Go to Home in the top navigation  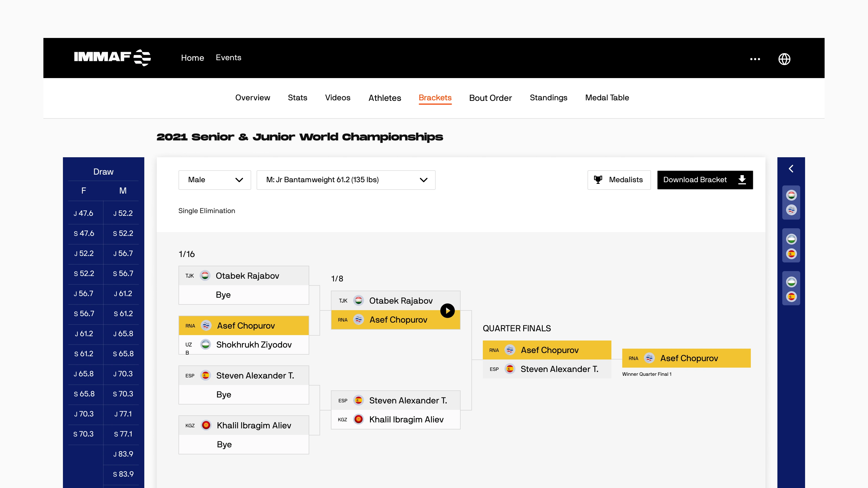[192, 58]
